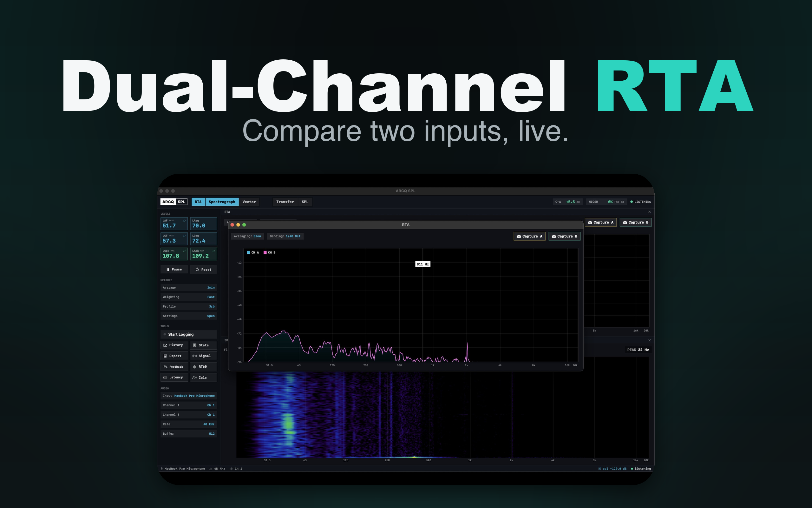Click camera icon on main window's Capture B
This screenshot has width=812, height=508.
(625, 223)
